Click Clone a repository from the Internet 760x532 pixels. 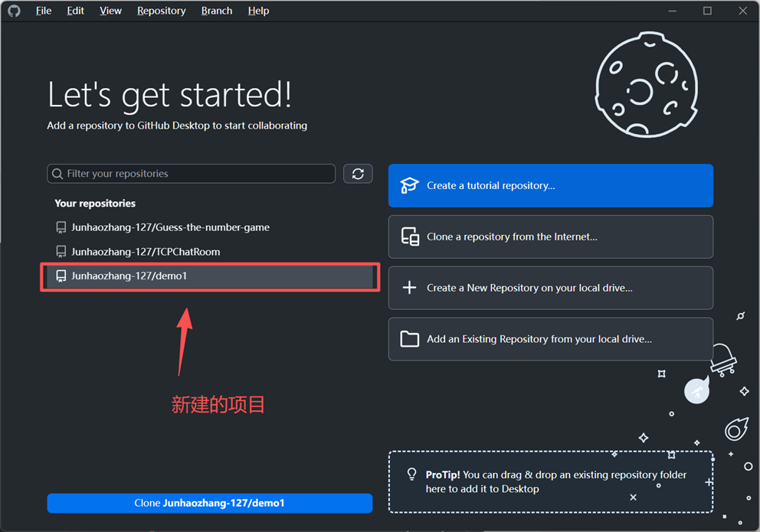[x=551, y=237]
